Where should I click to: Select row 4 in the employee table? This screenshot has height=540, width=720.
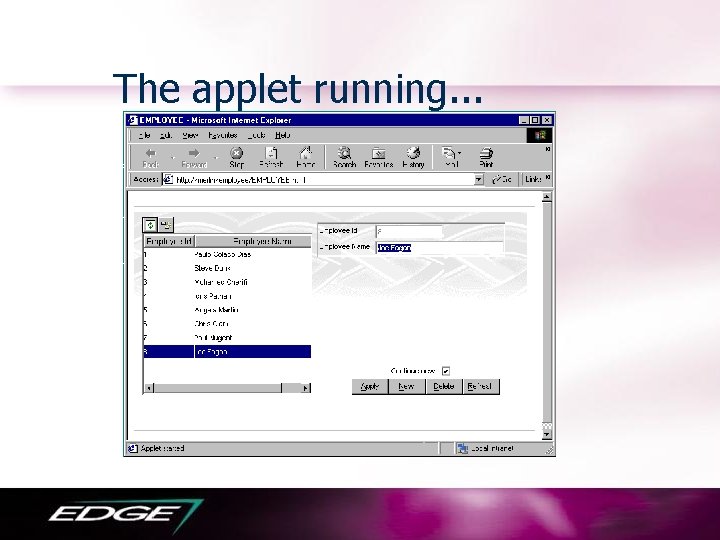click(227, 296)
